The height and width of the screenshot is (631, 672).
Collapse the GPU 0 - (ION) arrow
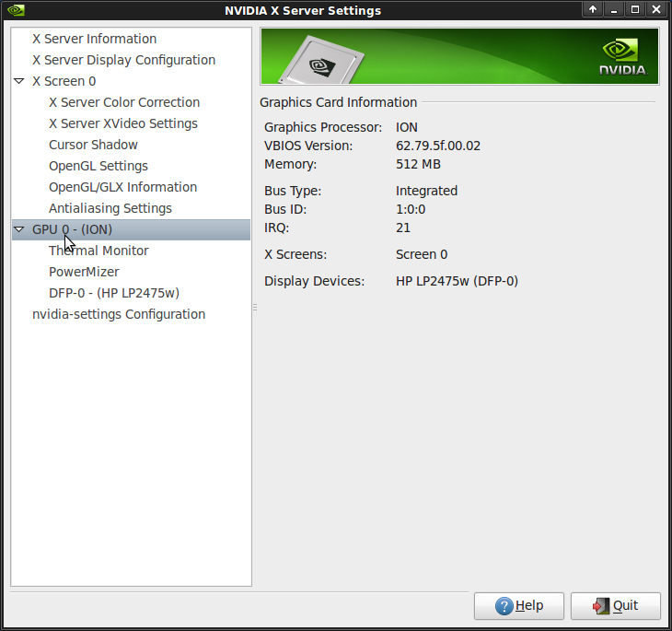18,229
